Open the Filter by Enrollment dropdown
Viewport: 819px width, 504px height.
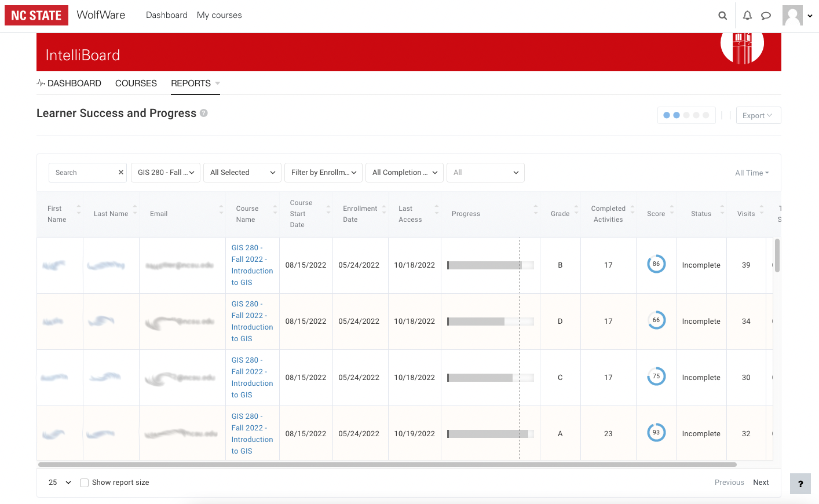click(323, 173)
